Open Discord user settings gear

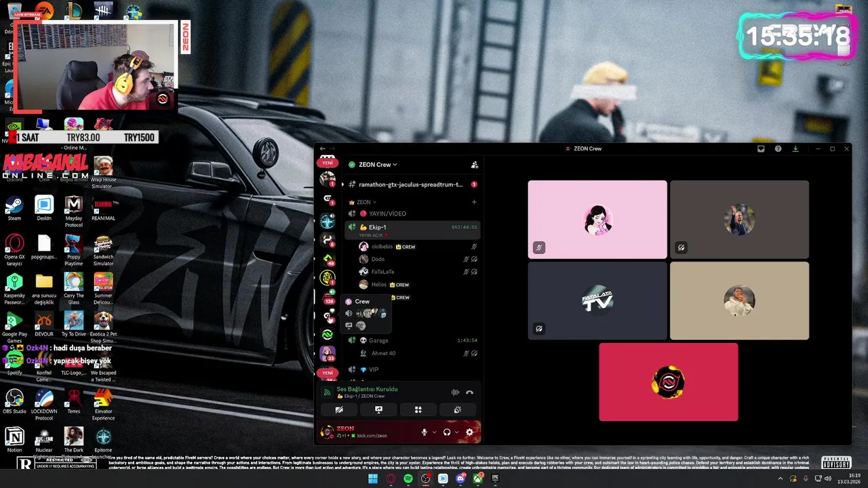(x=469, y=432)
